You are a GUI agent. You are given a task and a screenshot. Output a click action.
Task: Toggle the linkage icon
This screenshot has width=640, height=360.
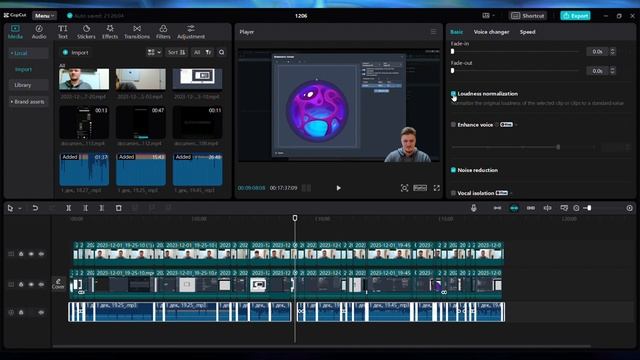[x=531, y=208]
